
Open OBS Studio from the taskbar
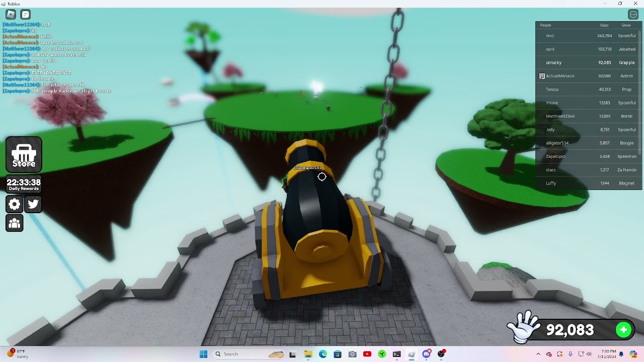[441, 354]
